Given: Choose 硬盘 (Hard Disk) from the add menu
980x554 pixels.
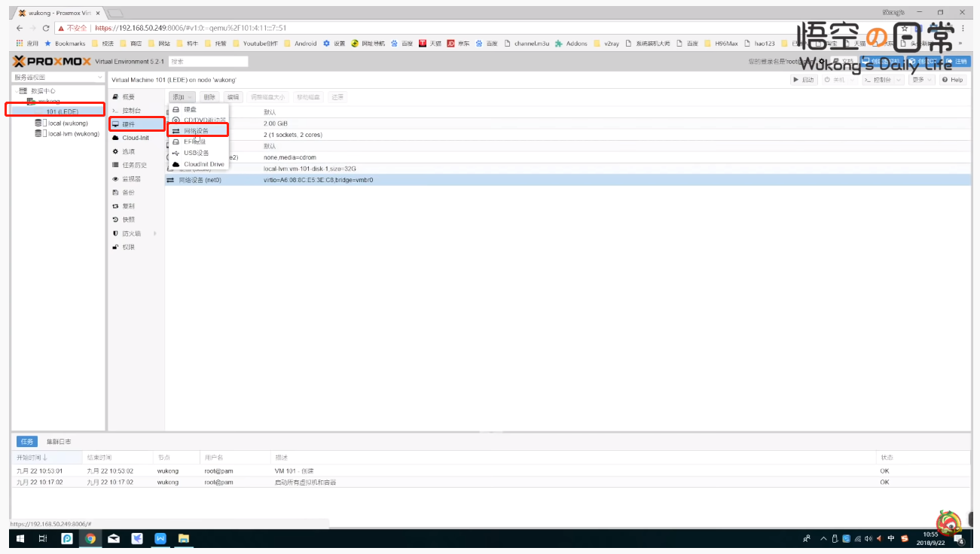Looking at the screenshot, I should [x=197, y=109].
